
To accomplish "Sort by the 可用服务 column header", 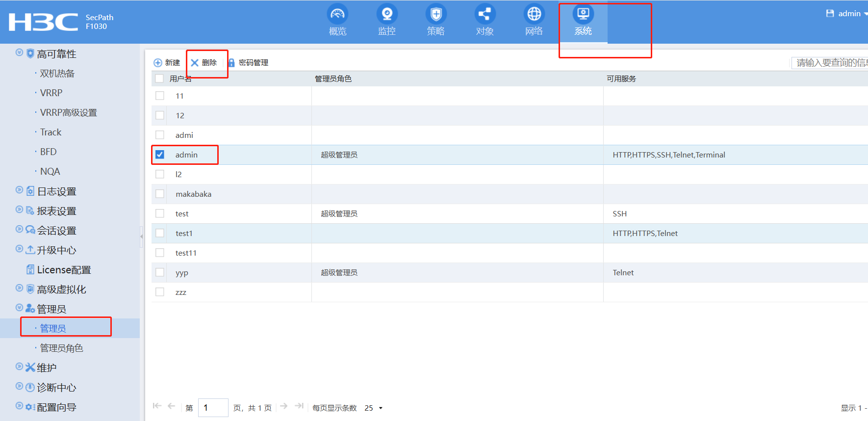I will point(621,79).
